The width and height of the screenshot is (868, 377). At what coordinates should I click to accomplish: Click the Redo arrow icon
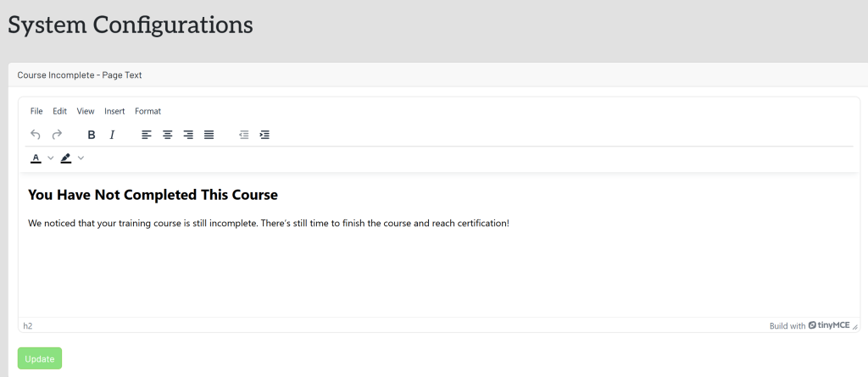coord(57,135)
